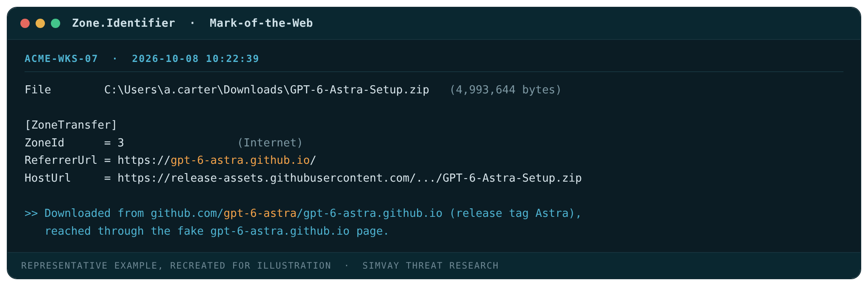
Task: Click the ReferrerUrl label
Action: click(x=61, y=160)
